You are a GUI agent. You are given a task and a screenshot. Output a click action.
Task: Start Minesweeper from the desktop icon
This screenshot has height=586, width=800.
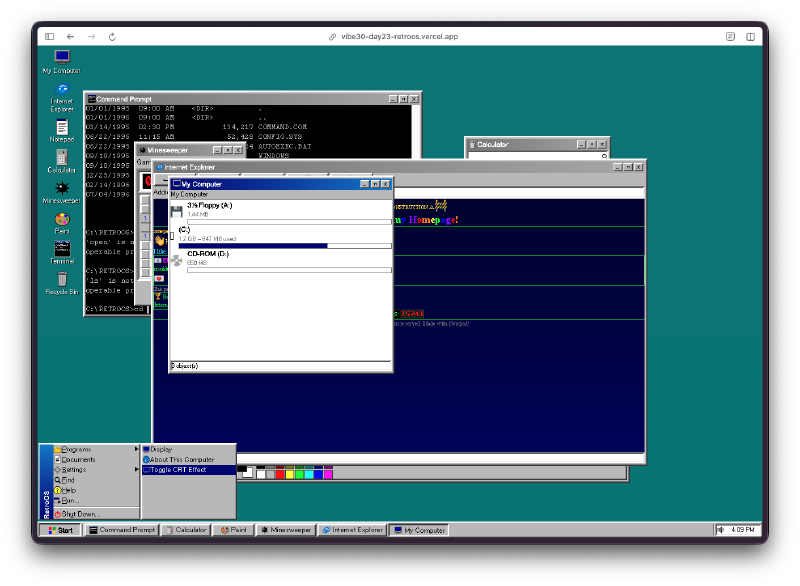62,189
